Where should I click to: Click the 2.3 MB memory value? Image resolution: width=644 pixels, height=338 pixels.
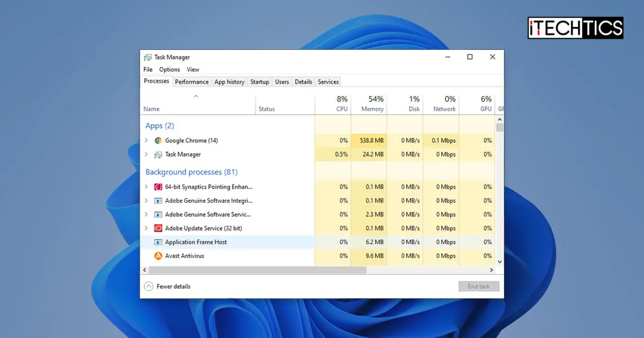click(375, 215)
